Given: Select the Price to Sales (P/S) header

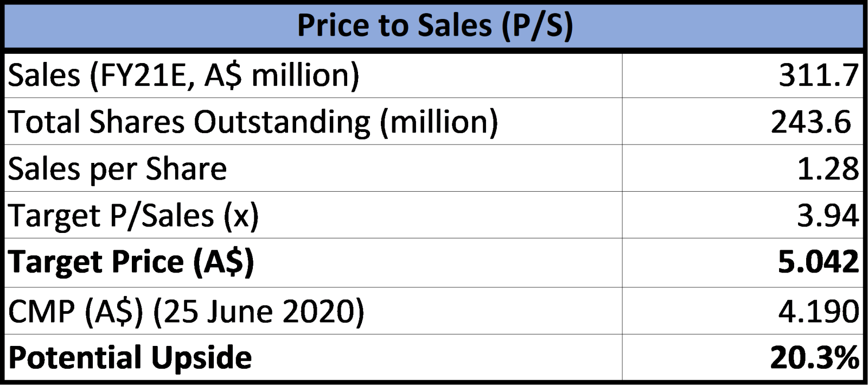Looking at the screenshot, I should (434, 26).
